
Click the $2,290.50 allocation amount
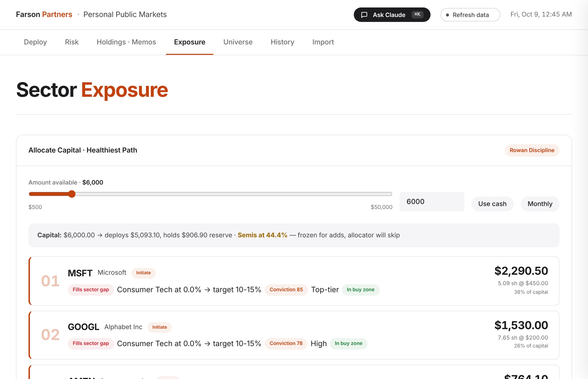click(521, 271)
